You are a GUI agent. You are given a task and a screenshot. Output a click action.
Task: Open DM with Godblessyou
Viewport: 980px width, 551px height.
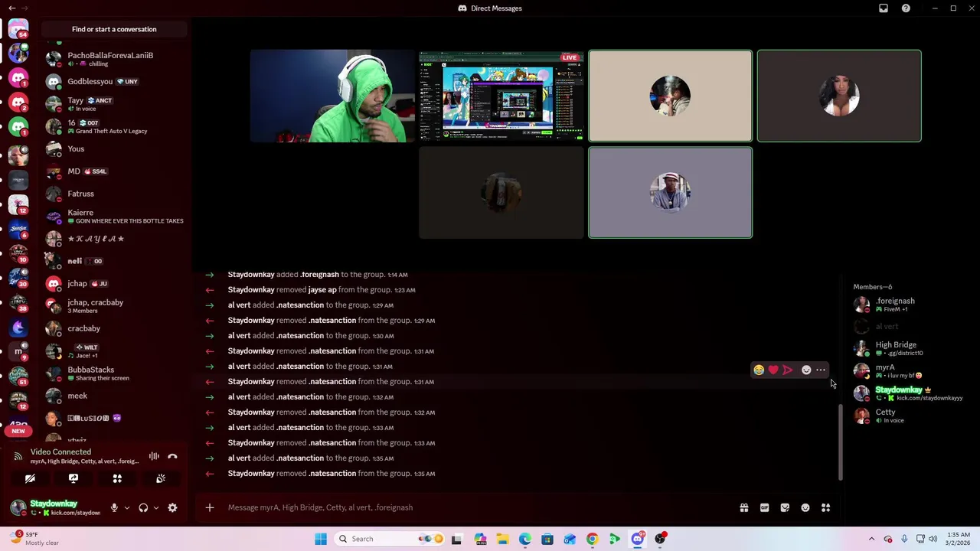[115, 81]
